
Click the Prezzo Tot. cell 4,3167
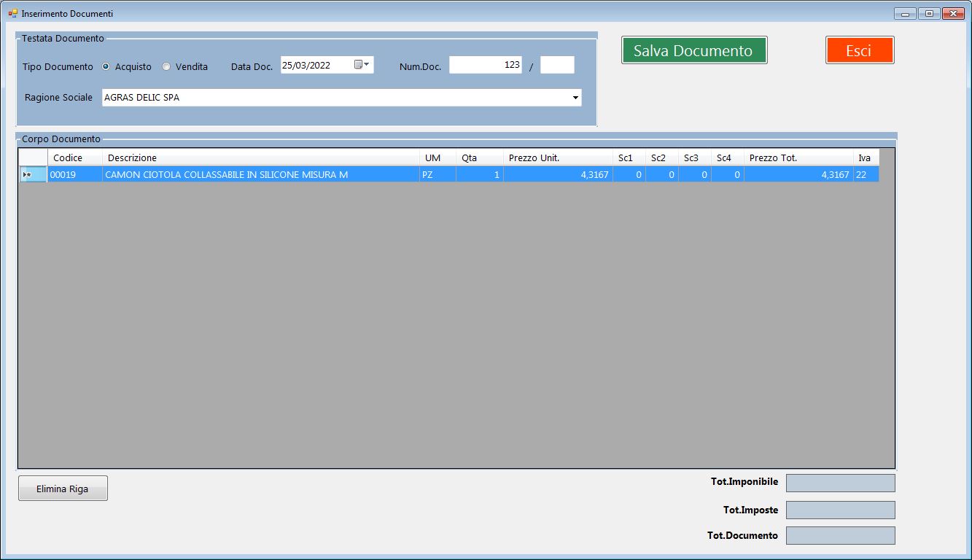click(799, 174)
